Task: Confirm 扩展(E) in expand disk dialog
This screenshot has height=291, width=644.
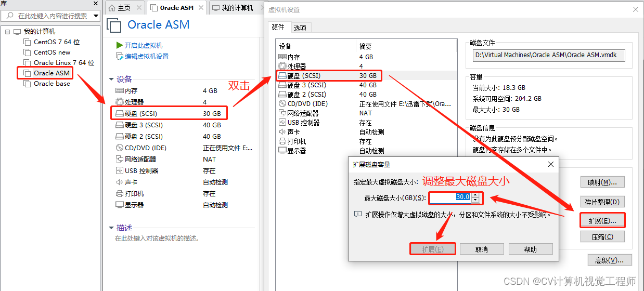Action: 433,249
